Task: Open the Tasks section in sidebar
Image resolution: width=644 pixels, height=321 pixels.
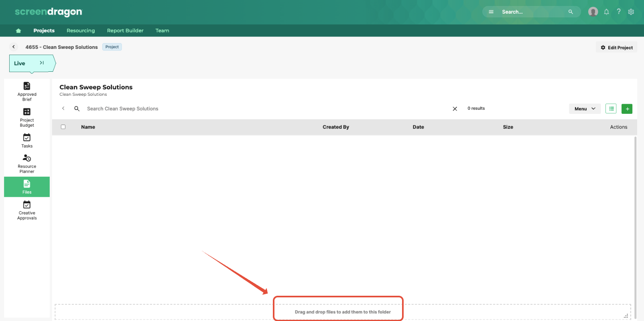Action: [x=27, y=141]
